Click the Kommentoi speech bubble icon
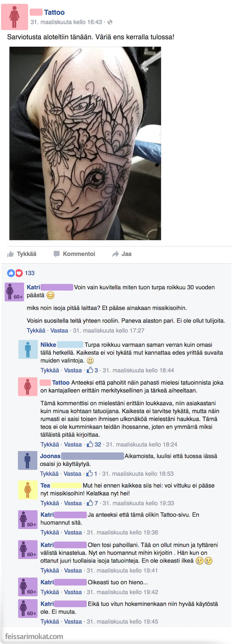The image size is (232, 644). pos(57,254)
